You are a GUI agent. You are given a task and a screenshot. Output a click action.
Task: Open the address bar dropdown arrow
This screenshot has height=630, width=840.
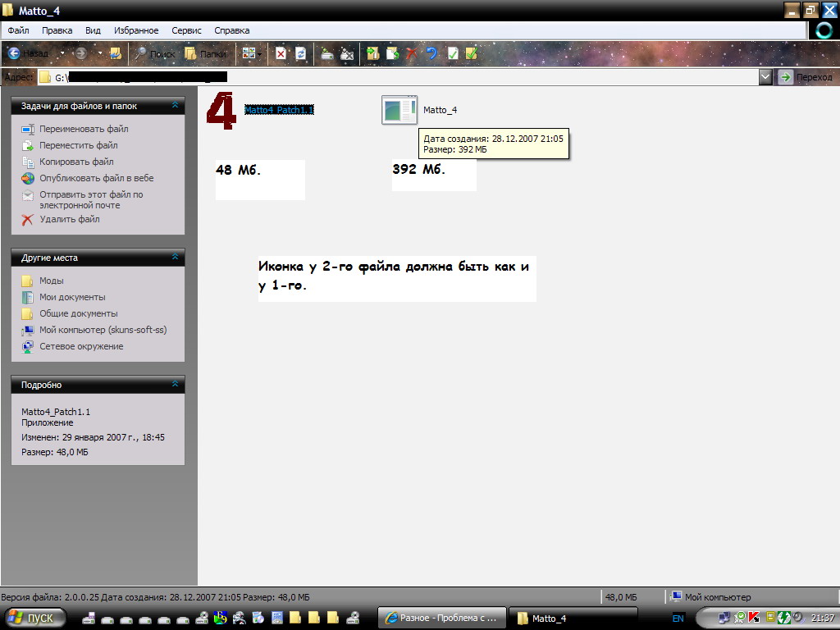[765, 77]
